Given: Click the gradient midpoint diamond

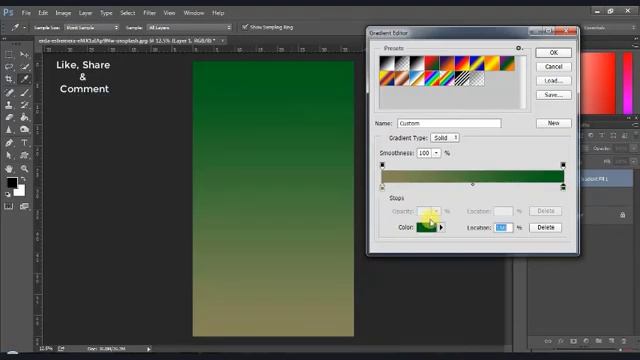Looking at the screenshot, I should point(473,184).
